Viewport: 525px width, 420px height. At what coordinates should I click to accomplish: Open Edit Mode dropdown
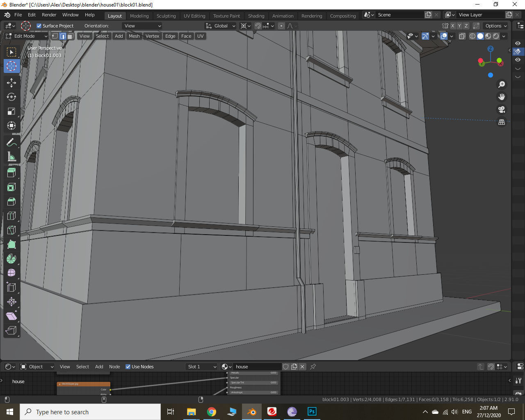point(26,36)
